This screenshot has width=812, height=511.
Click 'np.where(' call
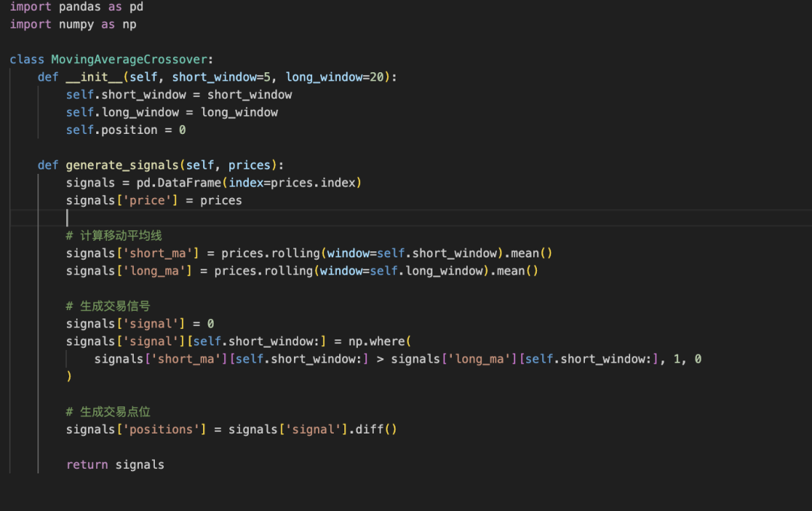click(x=380, y=342)
